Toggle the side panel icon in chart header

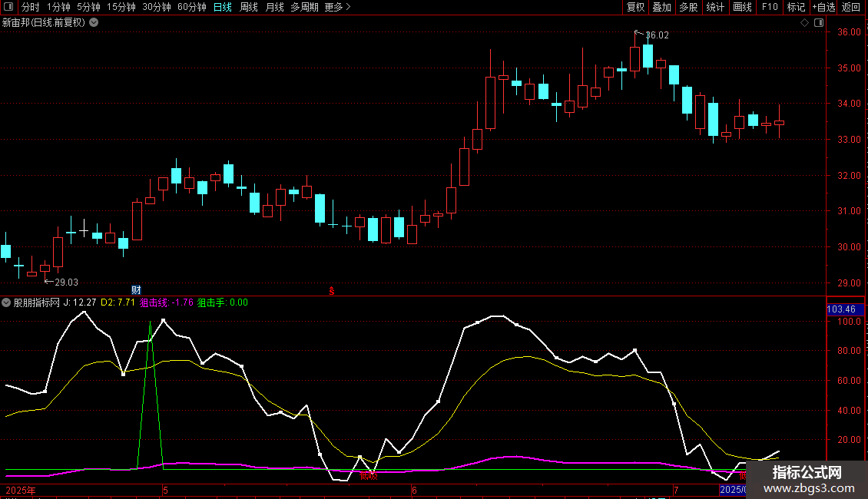[x=819, y=23]
